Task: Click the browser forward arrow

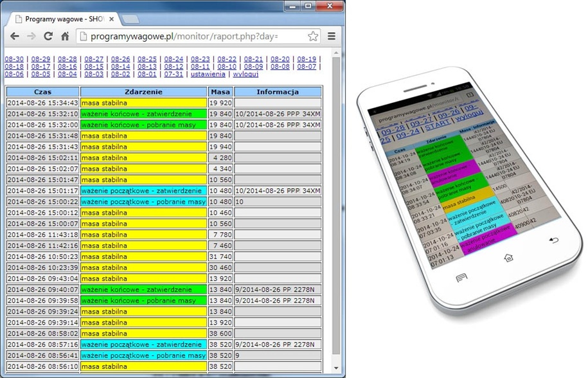Action: pyautogui.click(x=31, y=37)
